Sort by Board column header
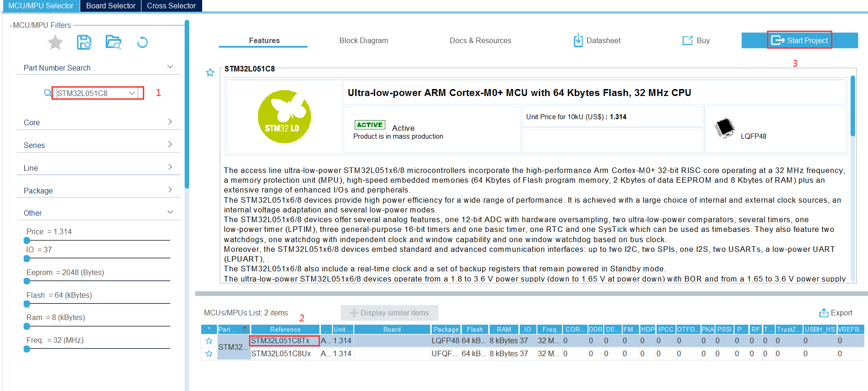 tap(392, 329)
